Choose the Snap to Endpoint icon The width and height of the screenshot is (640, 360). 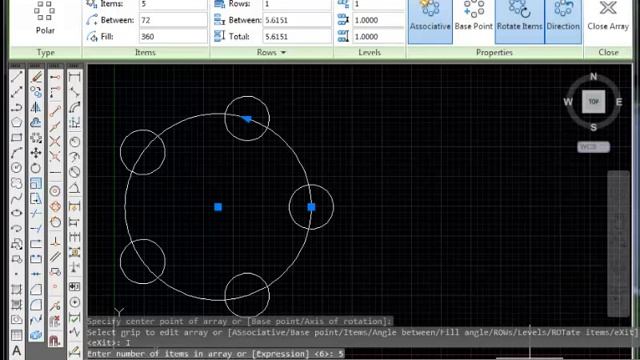(55, 111)
